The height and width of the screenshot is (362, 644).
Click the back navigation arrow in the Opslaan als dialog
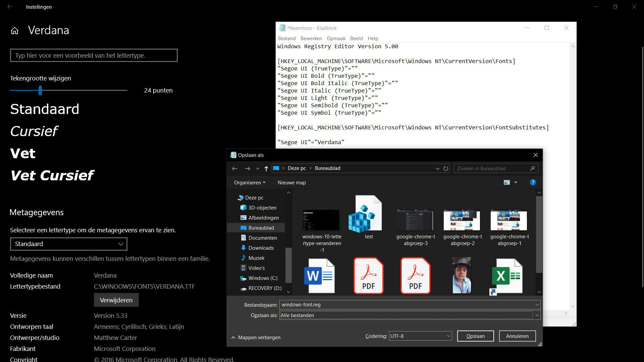point(234,169)
